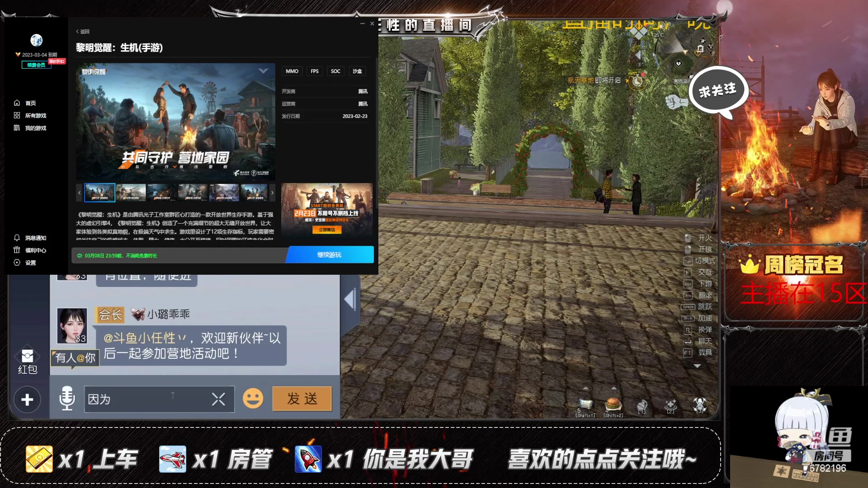Click the 求关注 speech bubble overlay
Image resolution: width=868 pixels, height=488 pixels.
click(718, 92)
